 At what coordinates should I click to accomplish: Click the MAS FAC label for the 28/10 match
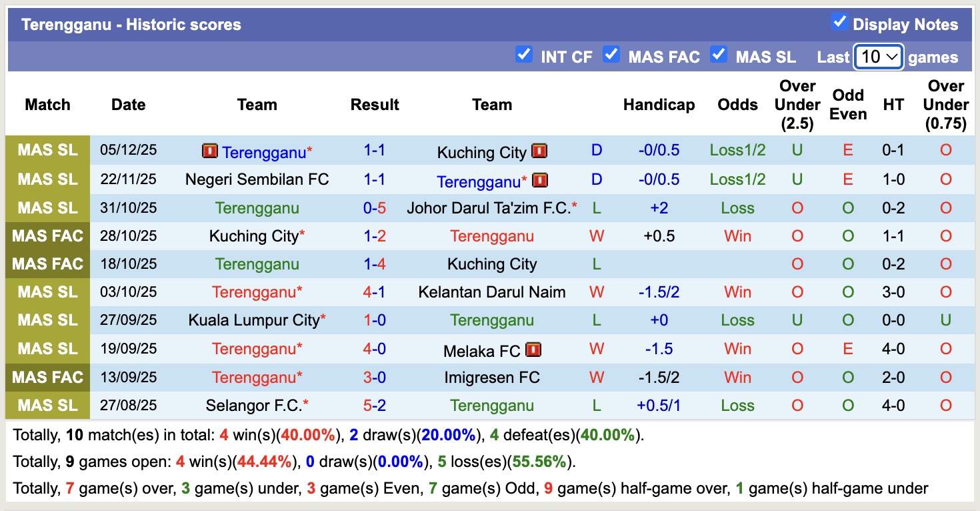click(47, 235)
